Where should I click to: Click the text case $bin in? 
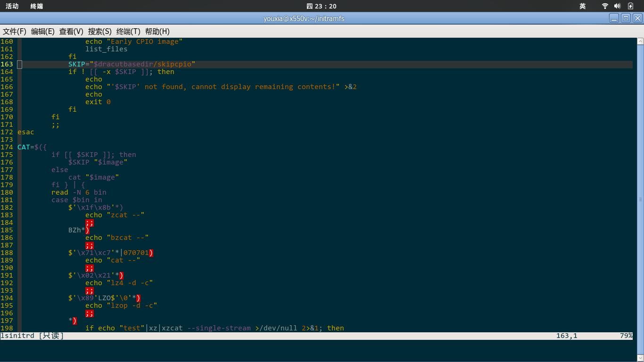pyautogui.click(x=77, y=200)
